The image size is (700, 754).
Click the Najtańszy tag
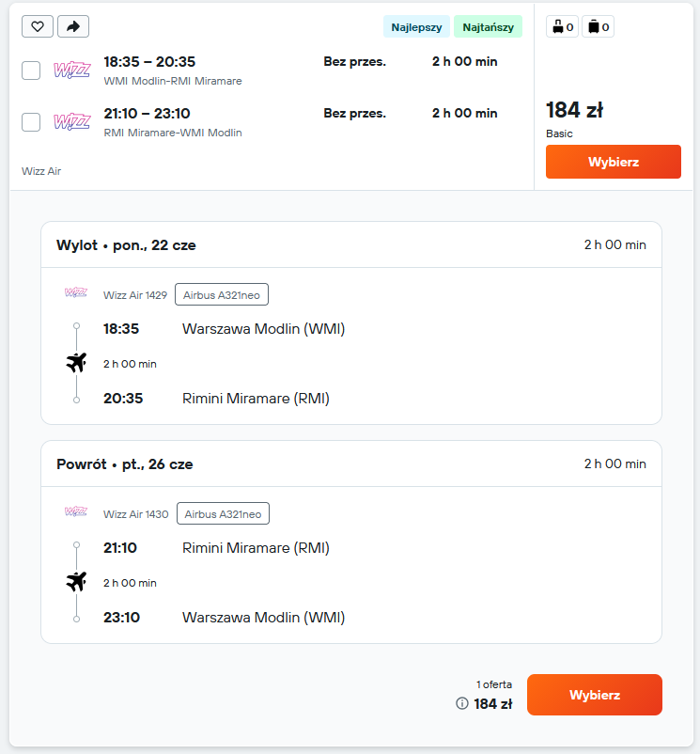pyautogui.click(x=489, y=27)
